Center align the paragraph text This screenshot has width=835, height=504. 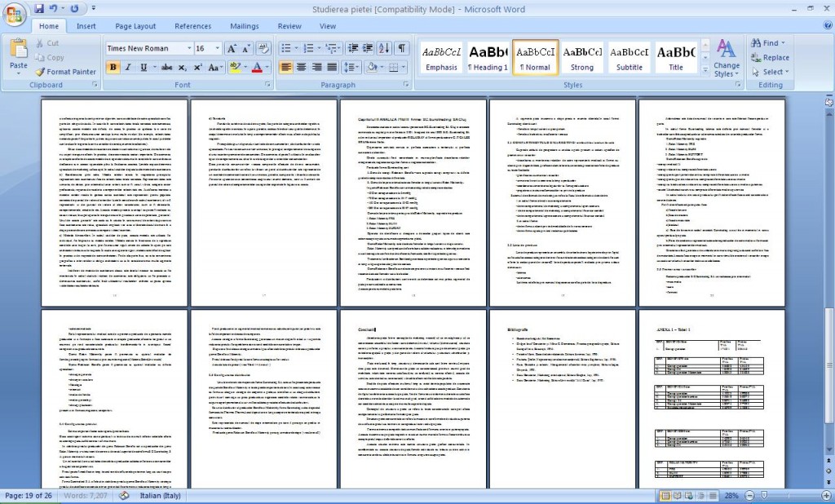tap(303, 67)
